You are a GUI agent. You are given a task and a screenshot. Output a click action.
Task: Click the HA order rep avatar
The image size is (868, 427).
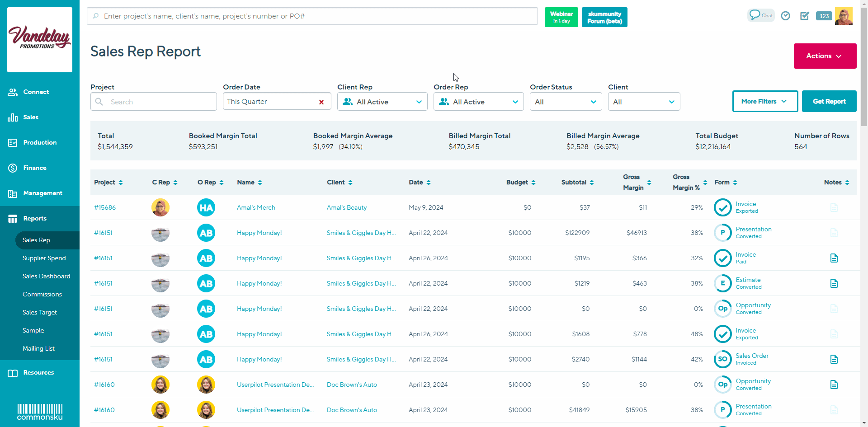(x=206, y=207)
